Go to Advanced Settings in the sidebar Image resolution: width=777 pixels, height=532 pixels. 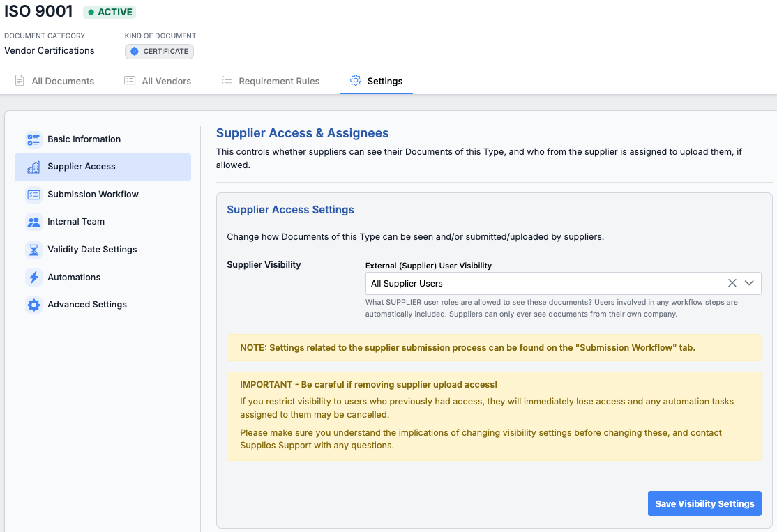pos(103,304)
